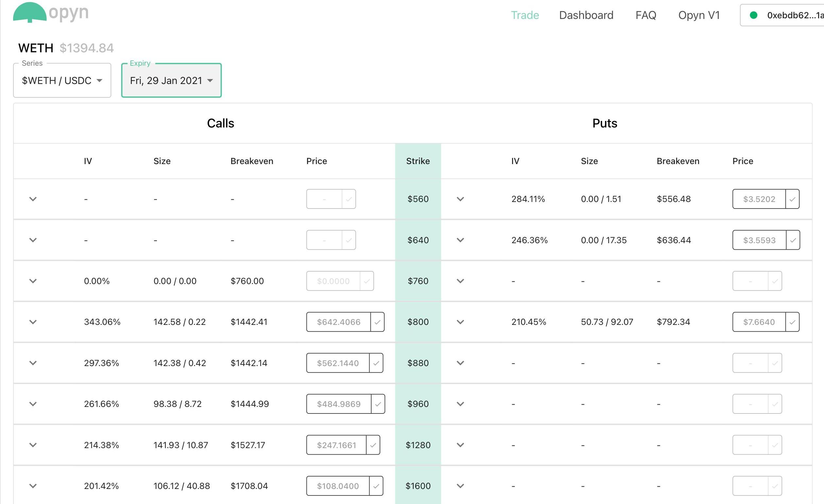This screenshot has width=824, height=504.
Task: Click the Calls section heading
Action: pos(220,123)
